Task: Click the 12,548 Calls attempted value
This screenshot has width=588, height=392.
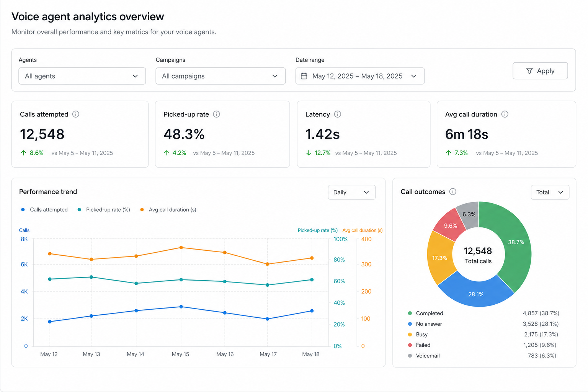Action: [x=42, y=134]
